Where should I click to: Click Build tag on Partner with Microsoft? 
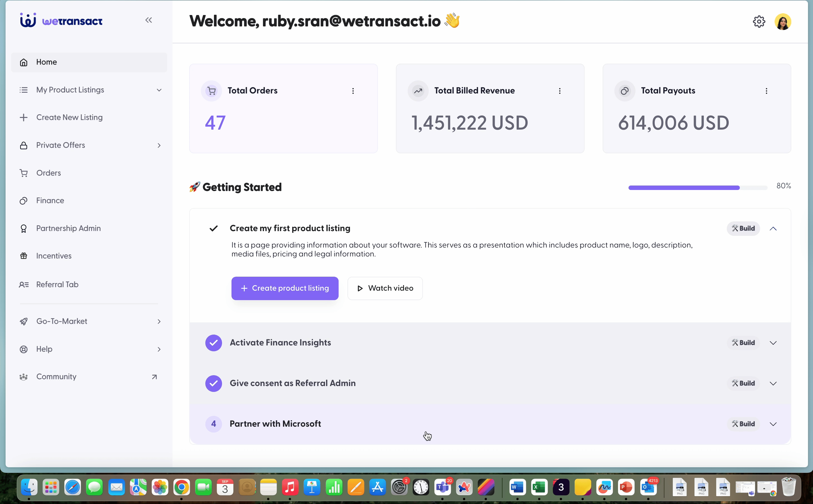point(743,424)
